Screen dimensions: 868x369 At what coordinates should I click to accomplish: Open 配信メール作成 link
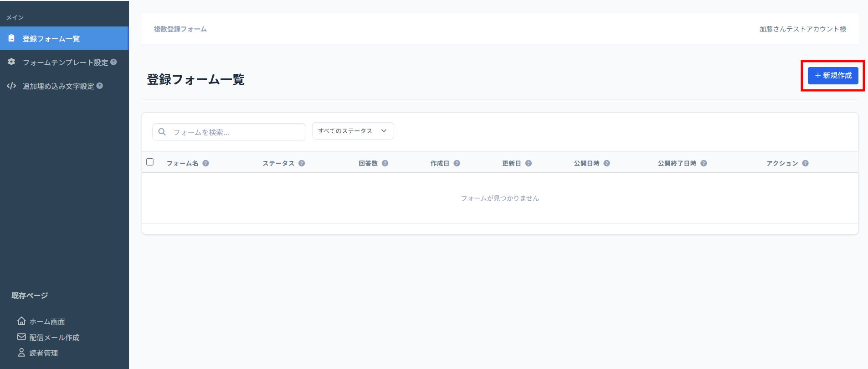point(54,338)
